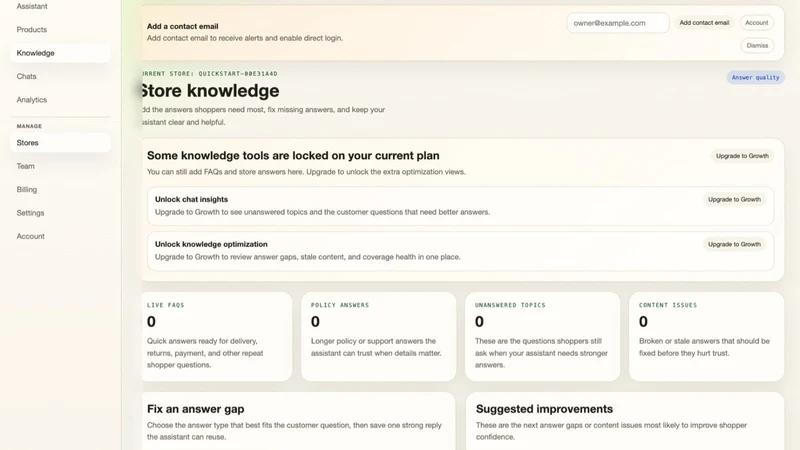Screen dimensions: 800x450
Task: Click the Add a contact email title
Action: [183, 27]
